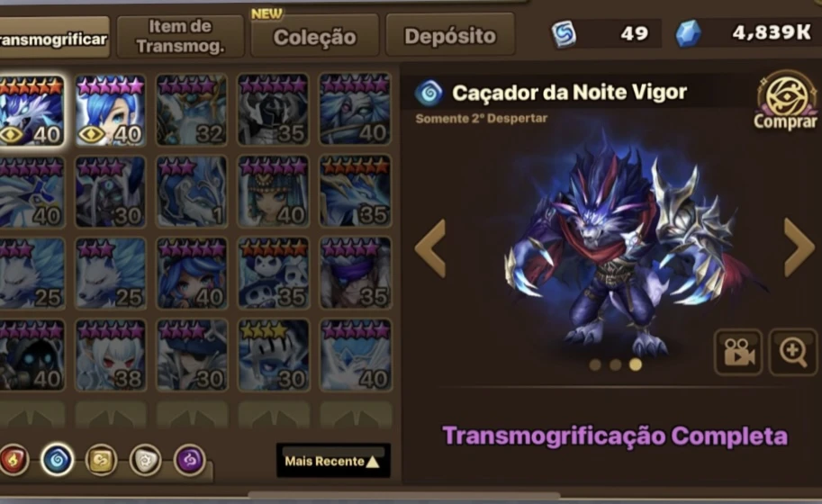
Task: Filter monsters by light element icon
Action: tap(146, 460)
